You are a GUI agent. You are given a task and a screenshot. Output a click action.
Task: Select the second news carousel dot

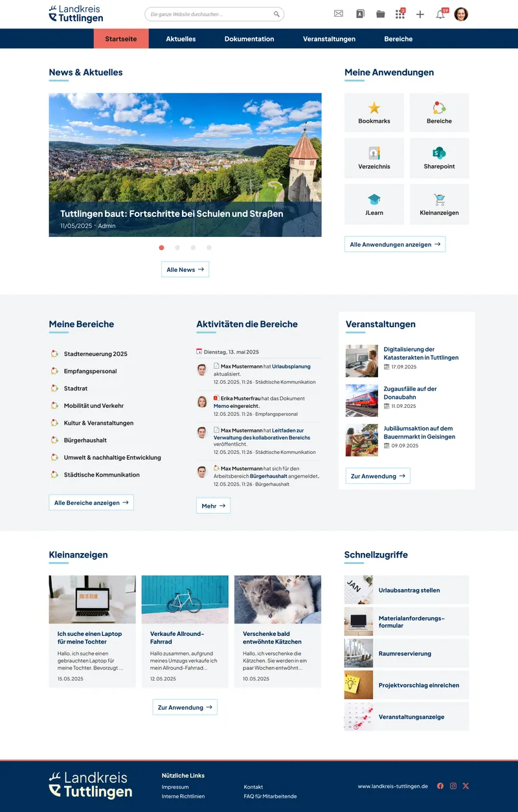coord(177,247)
